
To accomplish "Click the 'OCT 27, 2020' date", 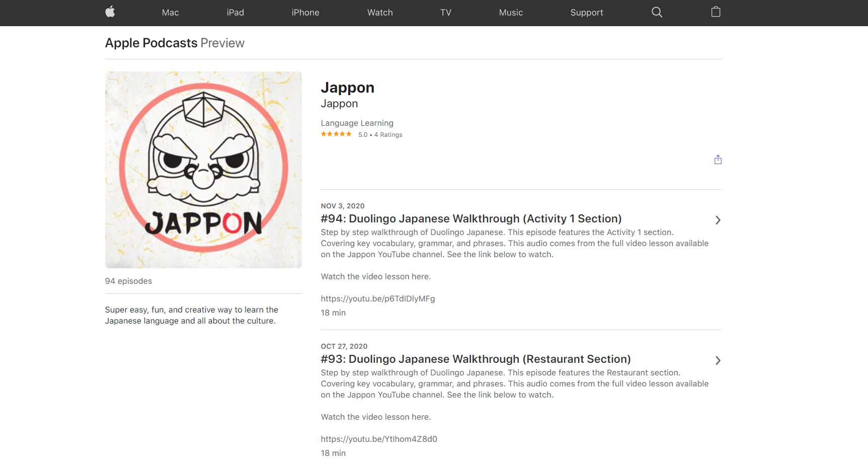I will (x=344, y=346).
